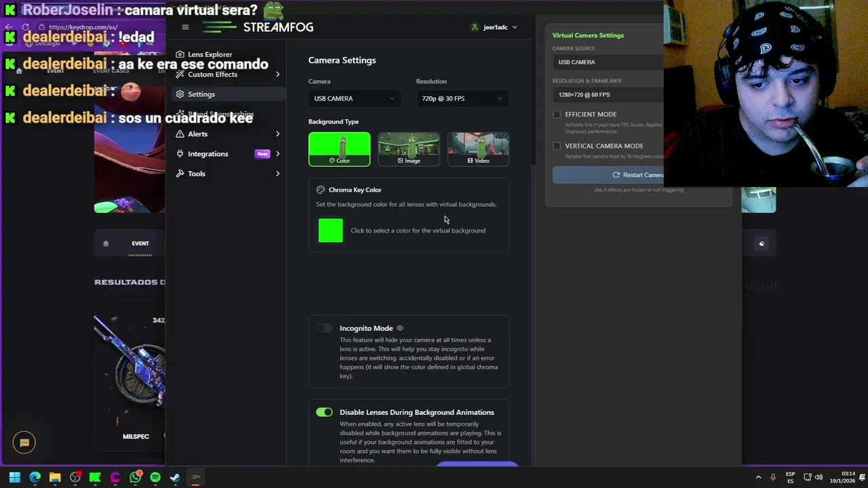The width and height of the screenshot is (868, 488).
Task: Toggle the Incognito Mode switch
Action: coord(324,328)
